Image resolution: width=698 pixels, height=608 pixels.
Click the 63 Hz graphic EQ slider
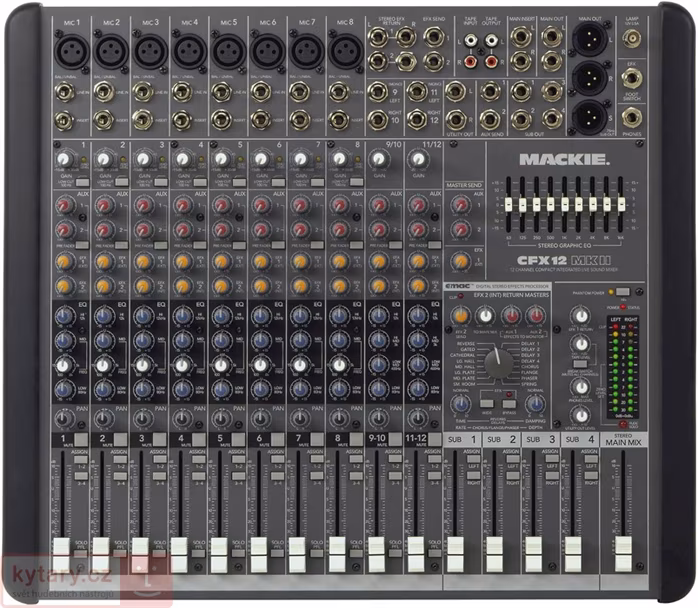pyautogui.click(x=508, y=205)
